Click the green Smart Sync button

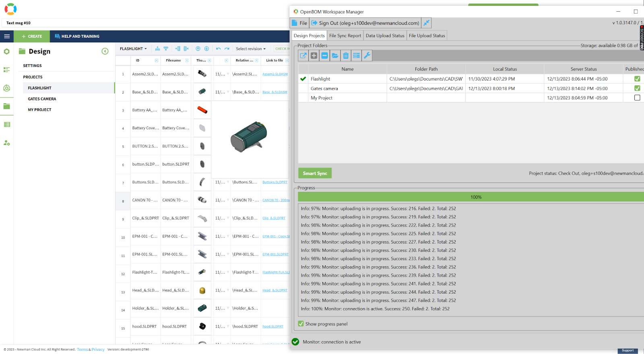pyautogui.click(x=315, y=173)
